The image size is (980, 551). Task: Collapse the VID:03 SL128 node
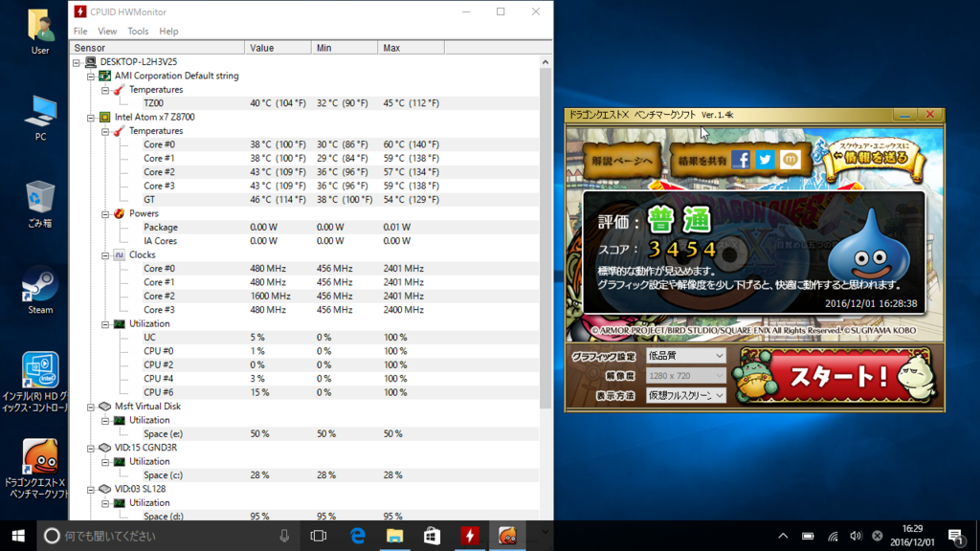coord(91,489)
